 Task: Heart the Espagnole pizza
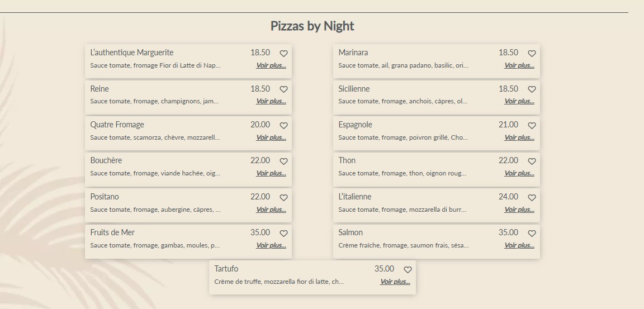tap(532, 126)
